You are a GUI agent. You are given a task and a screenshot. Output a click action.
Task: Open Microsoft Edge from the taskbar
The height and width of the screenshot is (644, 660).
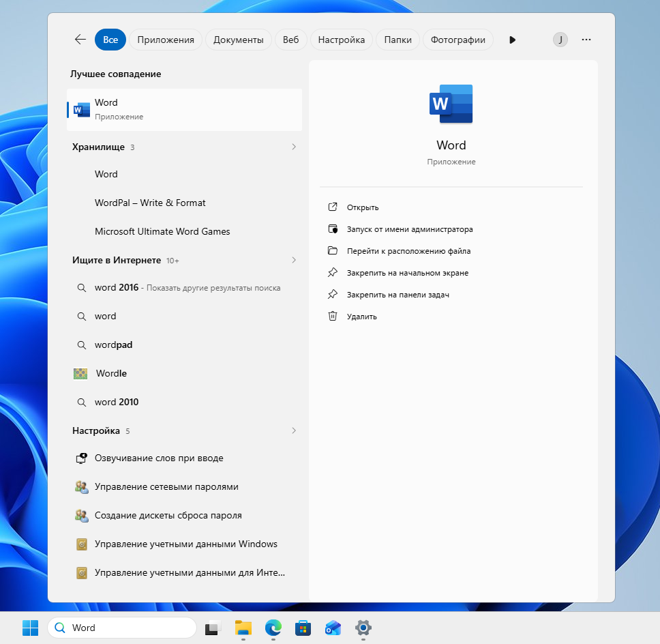coord(273,628)
